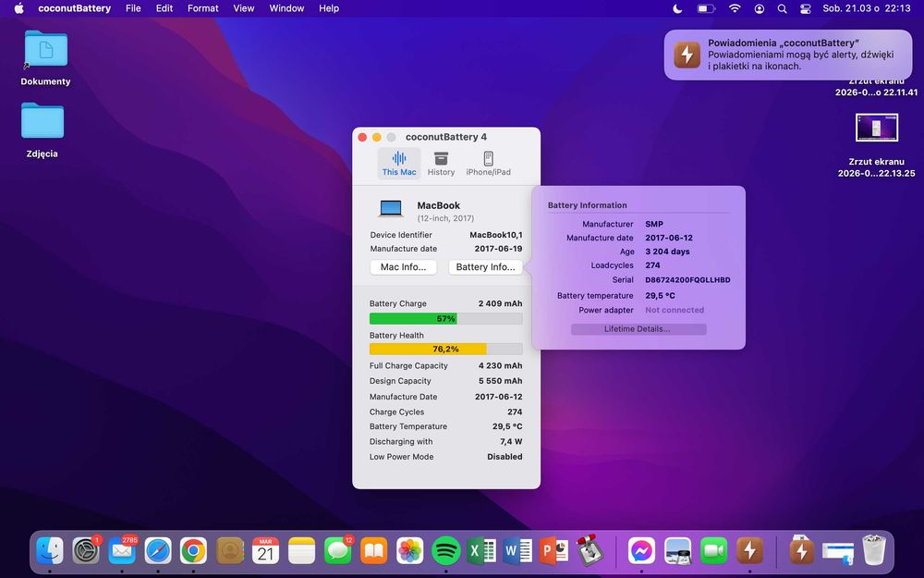
Task: Click the coconutBattery notification banner
Action: pyautogui.click(x=788, y=55)
